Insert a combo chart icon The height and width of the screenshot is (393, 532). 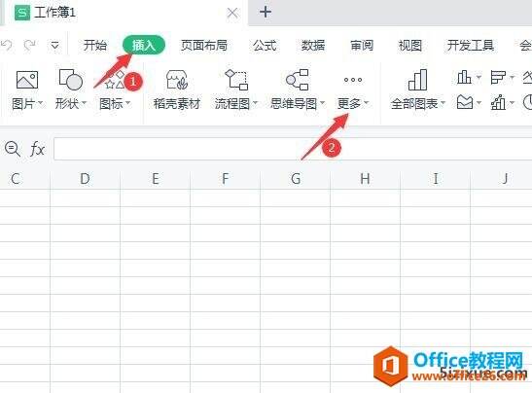tap(498, 102)
